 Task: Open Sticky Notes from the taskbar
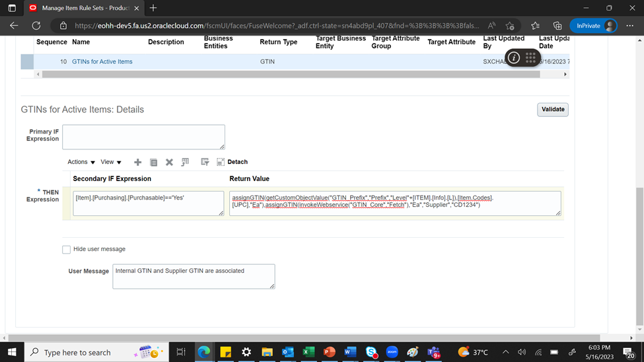[225, 352]
